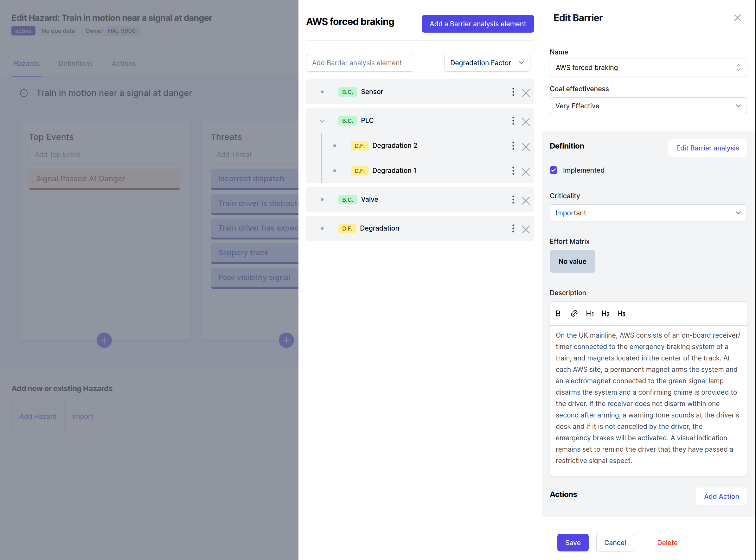This screenshot has height=560, width=756.
Task: Open the Degradation Factor type dropdown
Action: [487, 63]
